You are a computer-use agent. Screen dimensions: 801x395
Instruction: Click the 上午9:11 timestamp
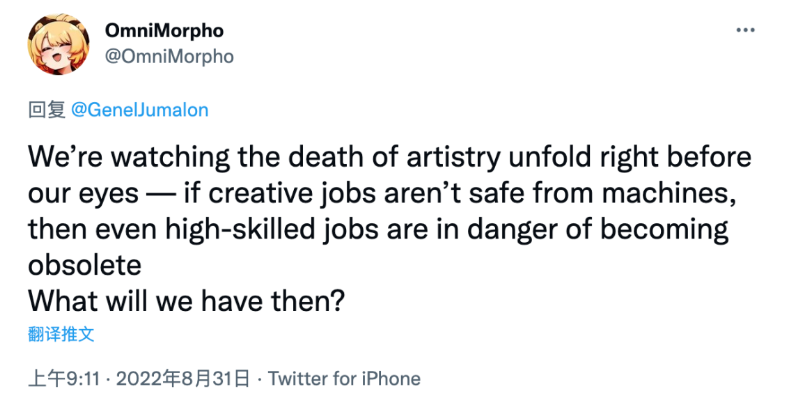(63, 379)
